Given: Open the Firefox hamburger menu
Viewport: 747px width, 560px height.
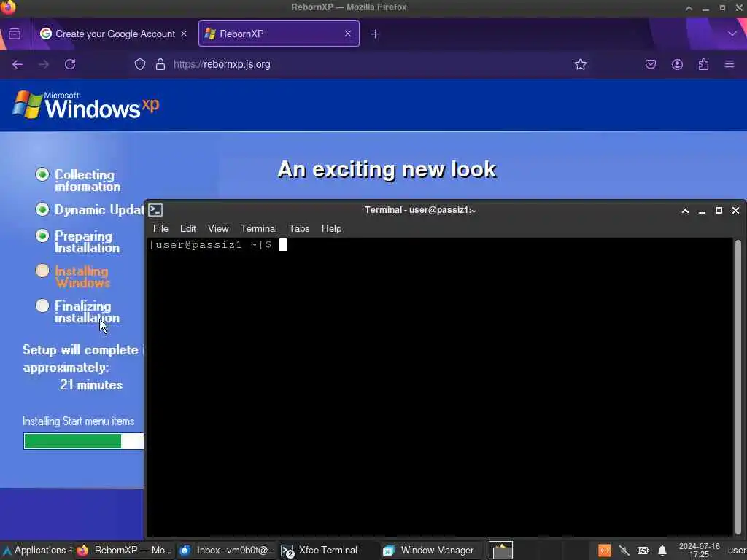Looking at the screenshot, I should 729,64.
